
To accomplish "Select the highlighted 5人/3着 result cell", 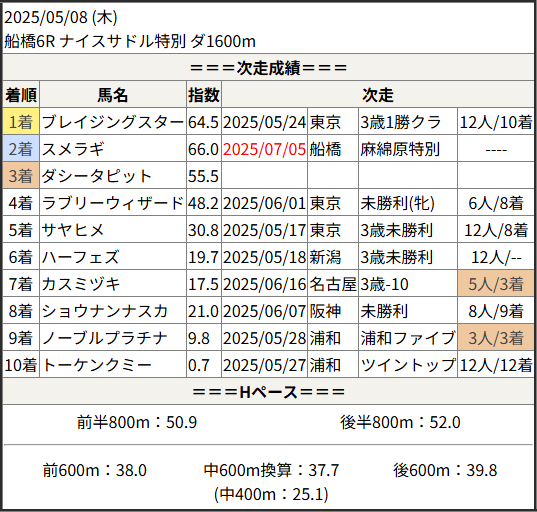I will point(496,284).
